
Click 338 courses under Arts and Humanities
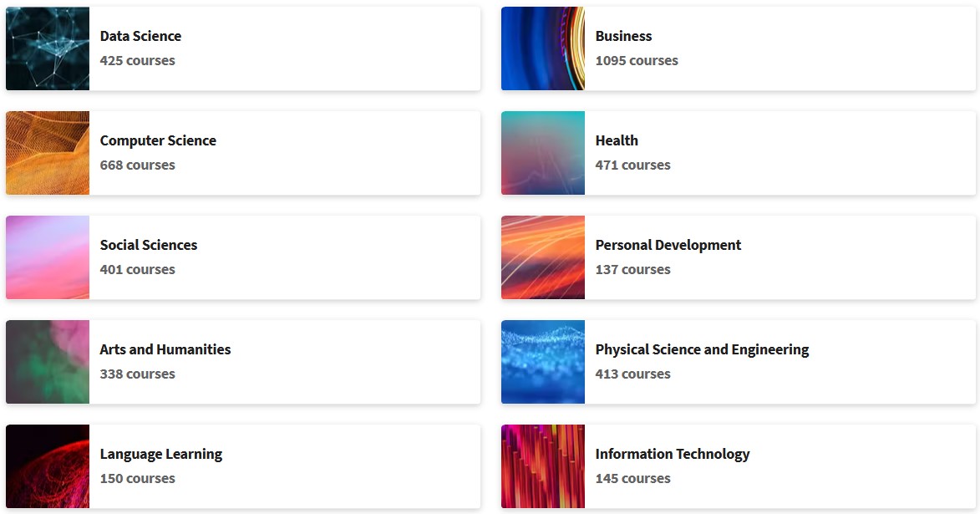(138, 374)
